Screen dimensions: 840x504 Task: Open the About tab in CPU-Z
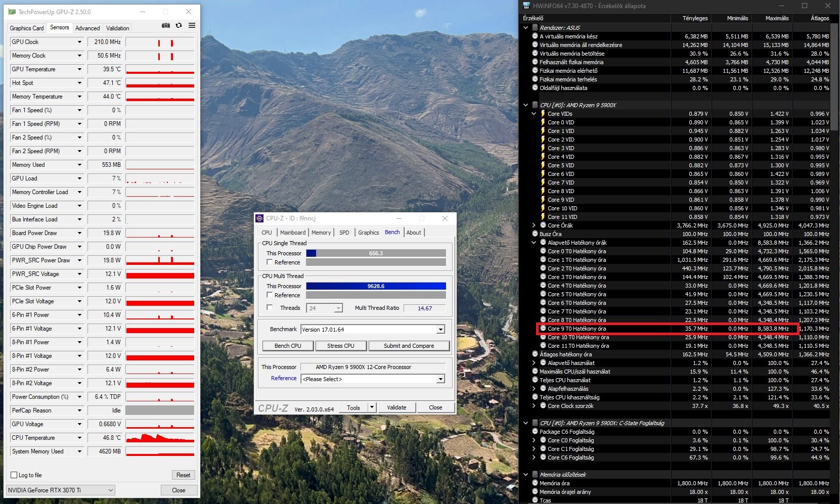(x=414, y=233)
